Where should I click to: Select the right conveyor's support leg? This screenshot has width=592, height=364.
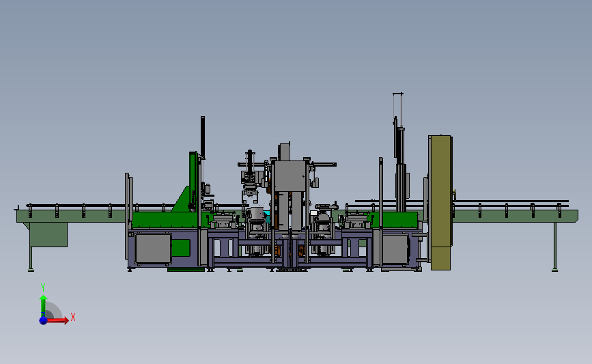pos(554,247)
